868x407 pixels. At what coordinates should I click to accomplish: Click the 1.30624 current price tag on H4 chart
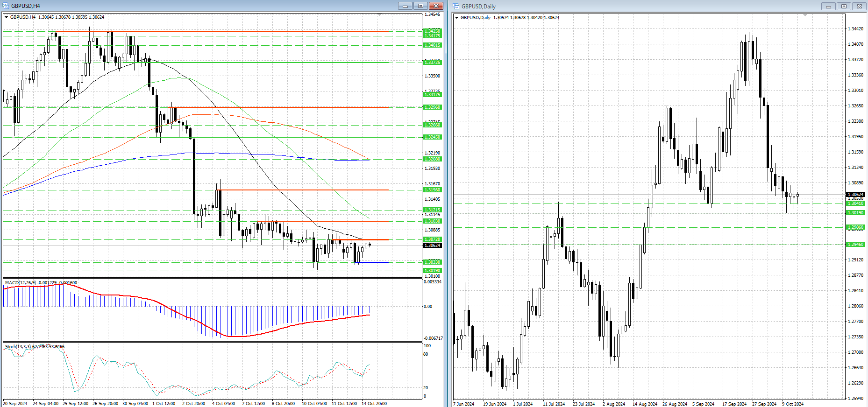432,246
